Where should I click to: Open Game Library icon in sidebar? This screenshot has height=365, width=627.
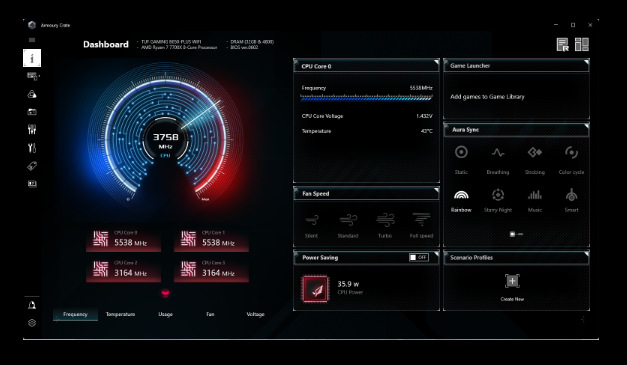(32, 112)
